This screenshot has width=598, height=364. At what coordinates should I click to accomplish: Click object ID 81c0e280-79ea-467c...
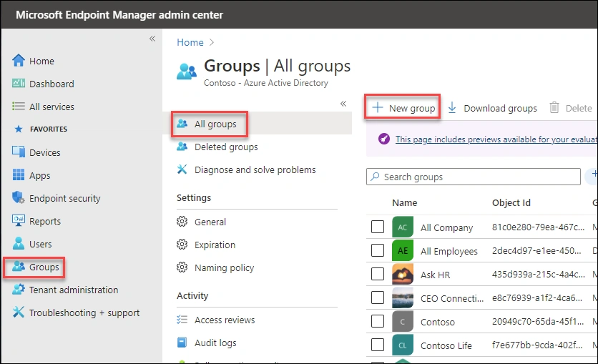click(x=538, y=227)
